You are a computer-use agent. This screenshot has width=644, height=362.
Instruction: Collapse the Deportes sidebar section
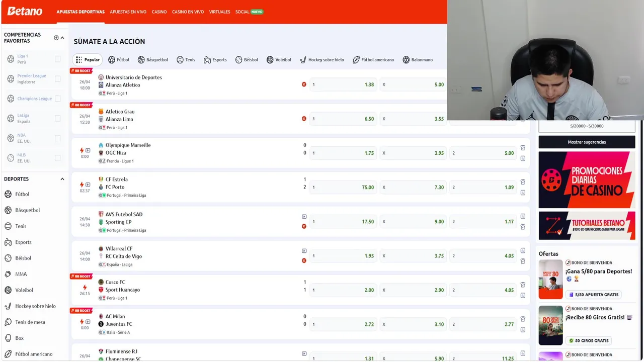coord(62,179)
